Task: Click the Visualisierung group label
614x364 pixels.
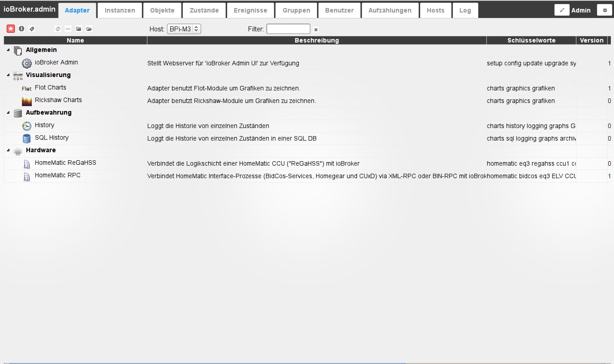Action: pos(48,75)
